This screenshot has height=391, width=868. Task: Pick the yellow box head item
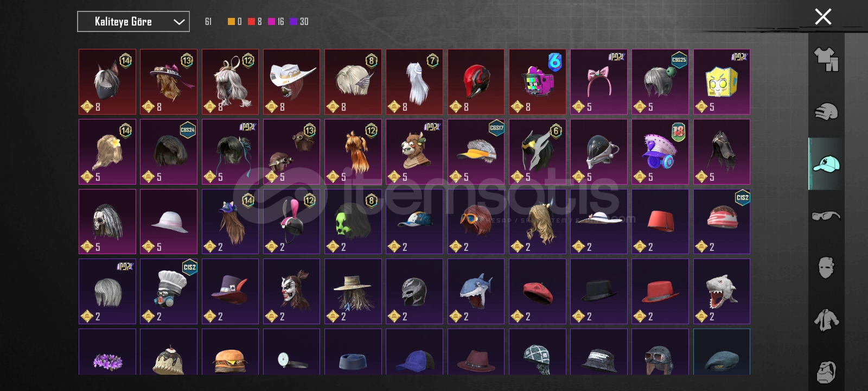[722, 82]
